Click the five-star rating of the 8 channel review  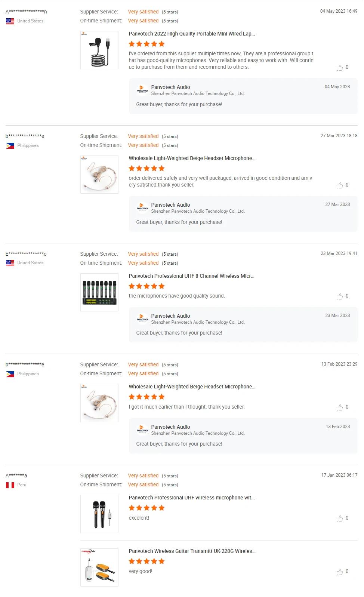146,286
